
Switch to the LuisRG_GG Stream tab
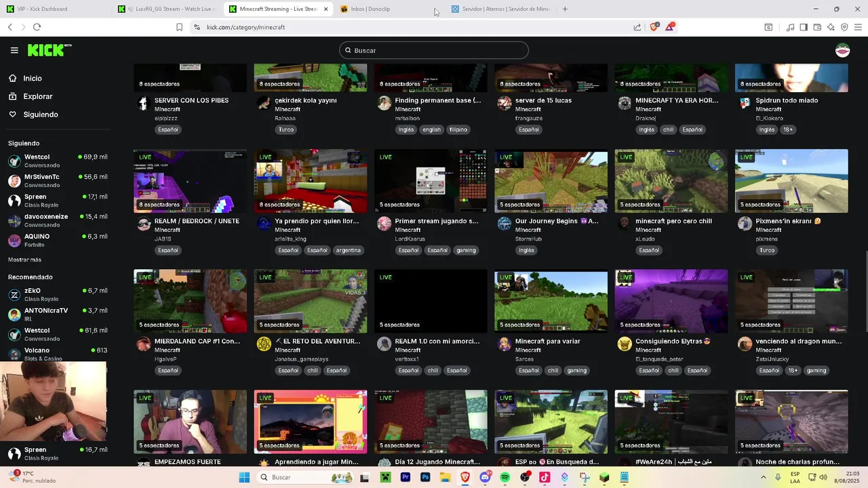[x=166, y=9]
